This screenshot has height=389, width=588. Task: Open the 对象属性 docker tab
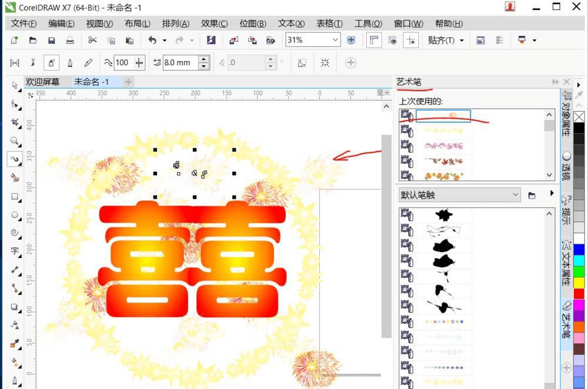coord(566,115)
